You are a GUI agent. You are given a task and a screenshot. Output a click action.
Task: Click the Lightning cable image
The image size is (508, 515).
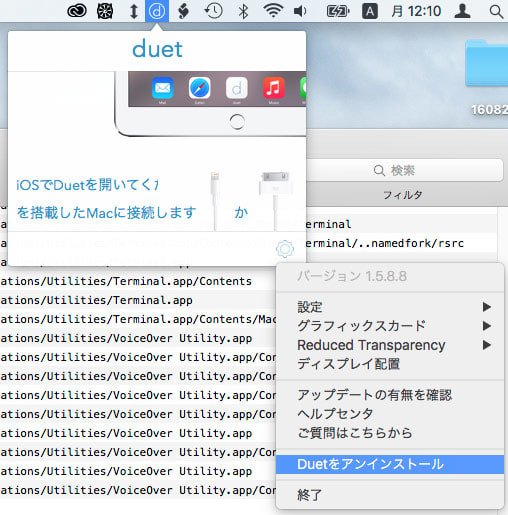click(x=215, y=200)
